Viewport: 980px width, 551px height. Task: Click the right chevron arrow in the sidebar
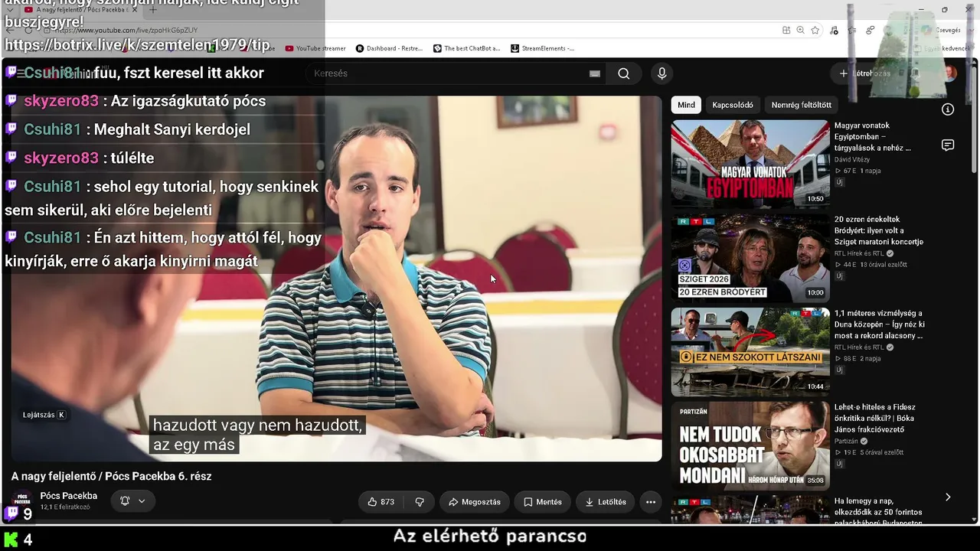coord(948,497)
